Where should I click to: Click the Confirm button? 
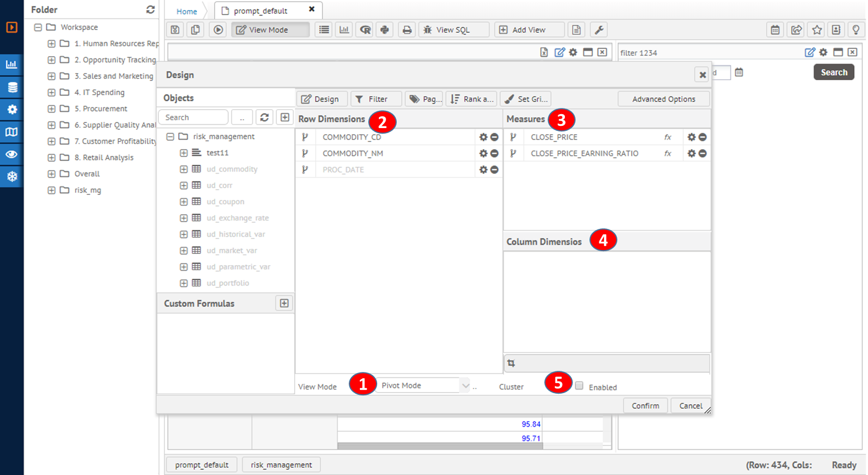click(645, 406)
